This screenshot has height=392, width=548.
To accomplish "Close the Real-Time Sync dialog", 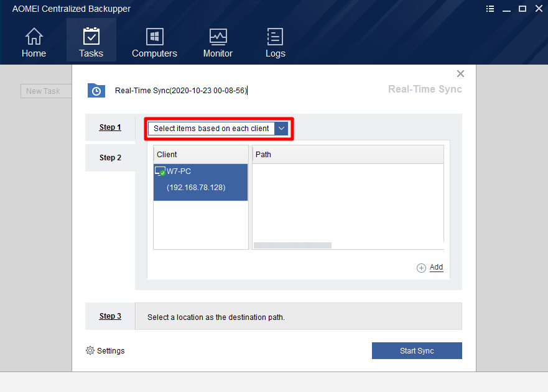I will point(460,74).
